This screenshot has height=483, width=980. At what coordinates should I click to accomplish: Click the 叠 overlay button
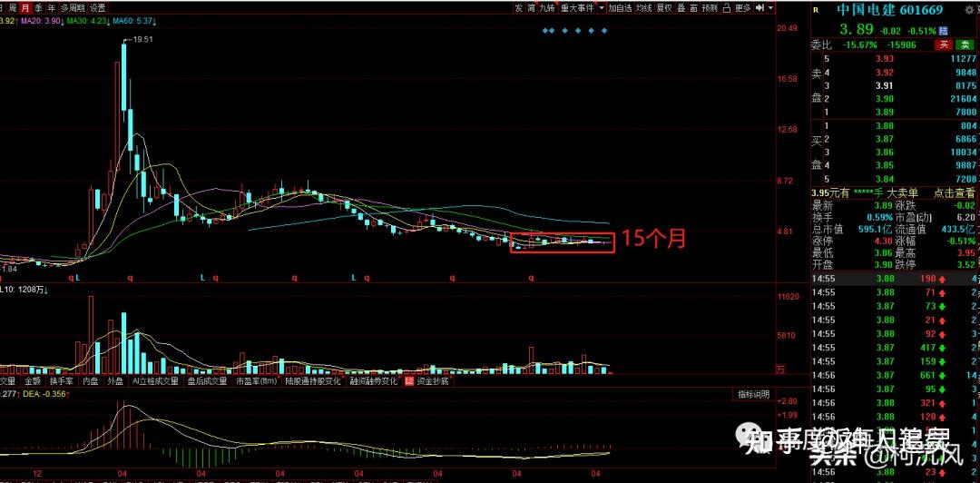tap(681, 8)
